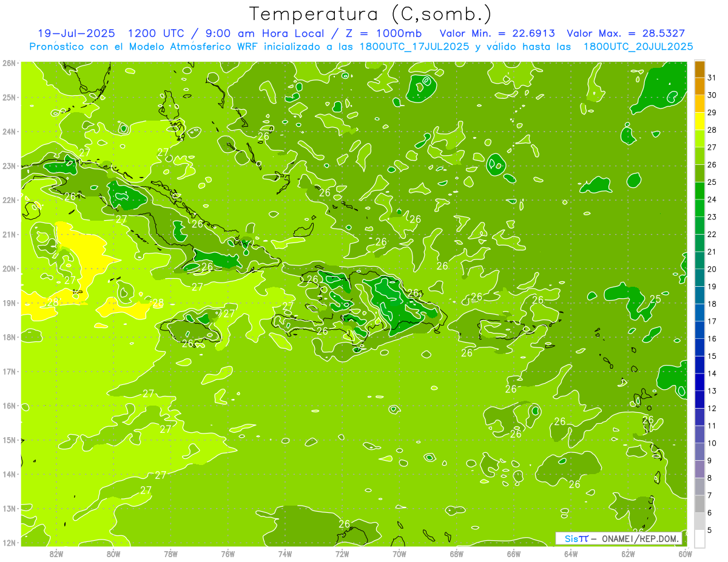This screenshot has height=562, width=728.
Task: Click the "70W" longitude axis label
Action: pyautogui.click(x=399, y=554)
